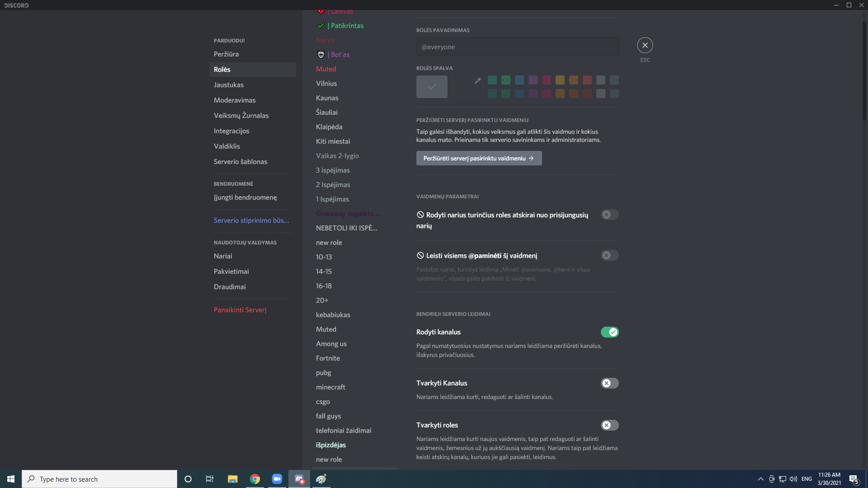Click the bot icon next to Bot'as role
Screen dimensions: 868x488
coord(321,55)
